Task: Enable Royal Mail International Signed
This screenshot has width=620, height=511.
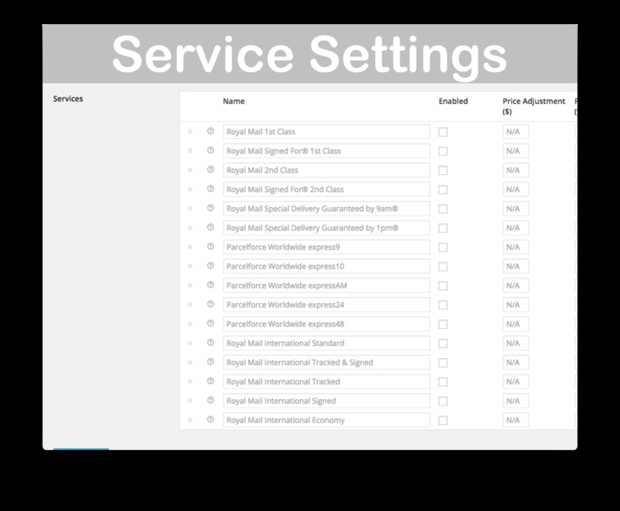Action: click(443, 401)
